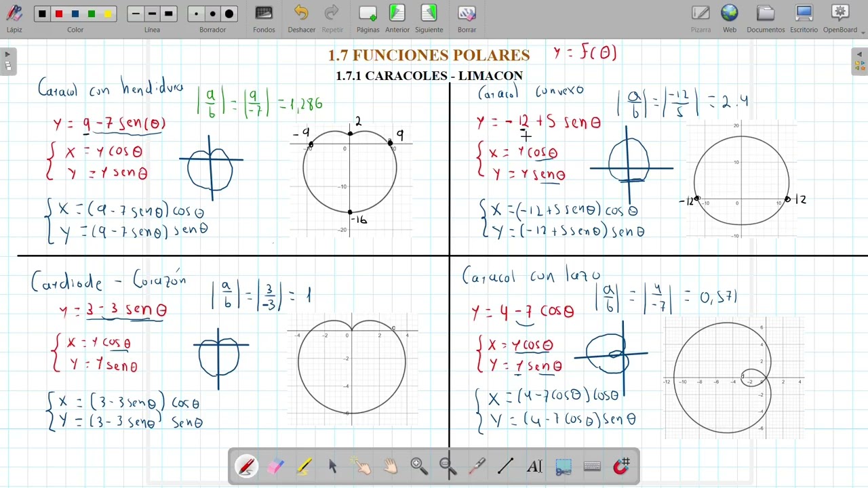Choose the green pen color
The width and height of the screenshot is (868, 488).
click(92, 14)
